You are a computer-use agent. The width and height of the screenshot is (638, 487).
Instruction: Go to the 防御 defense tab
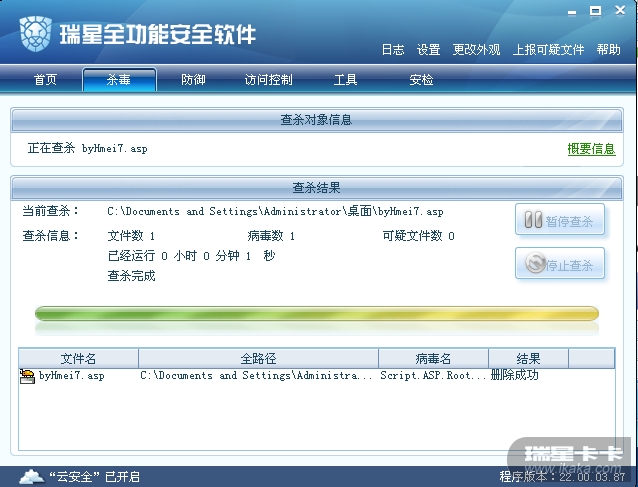[x=193, y=79]
